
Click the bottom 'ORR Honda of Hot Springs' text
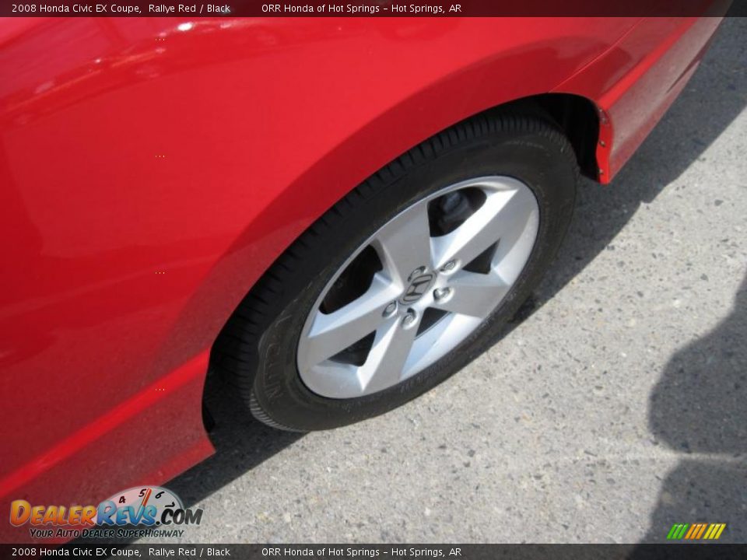coord(321,552)
